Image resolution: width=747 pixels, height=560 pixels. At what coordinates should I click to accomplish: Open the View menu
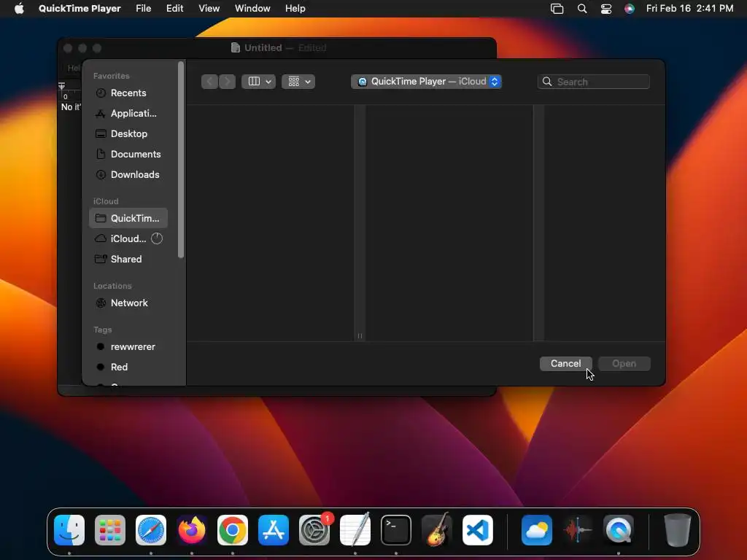[x=209, y=9]
